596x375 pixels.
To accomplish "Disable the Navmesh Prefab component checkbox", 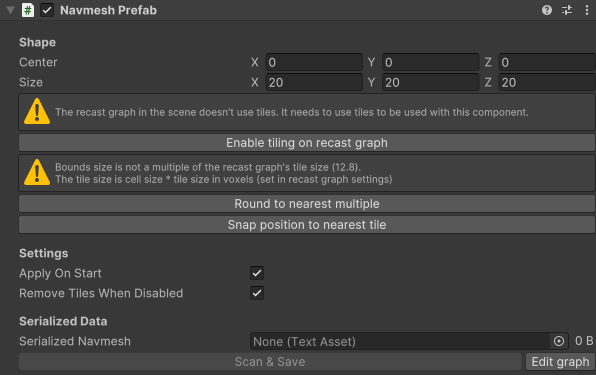I will point(47,10).
